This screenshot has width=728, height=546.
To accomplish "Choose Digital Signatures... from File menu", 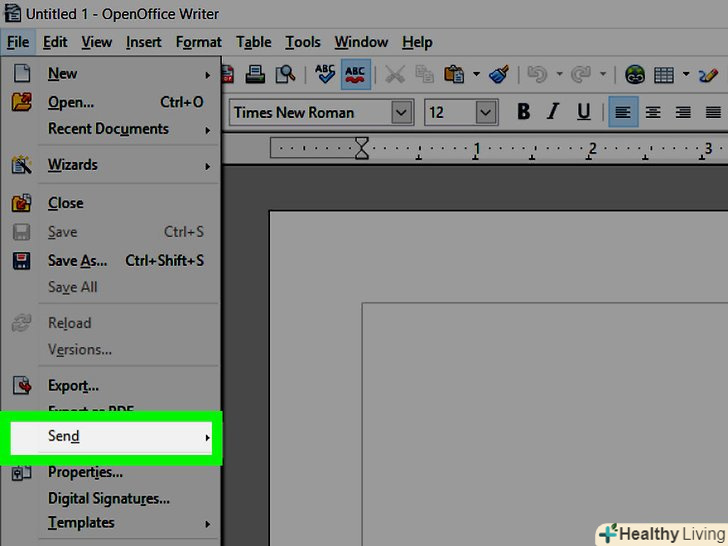I will point(111,499).
